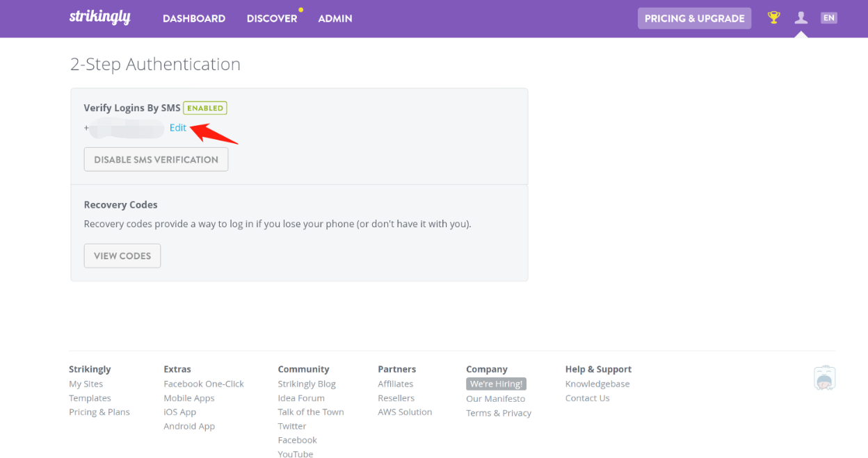Click the mascot help icon in footer

[x=824, y=377]
